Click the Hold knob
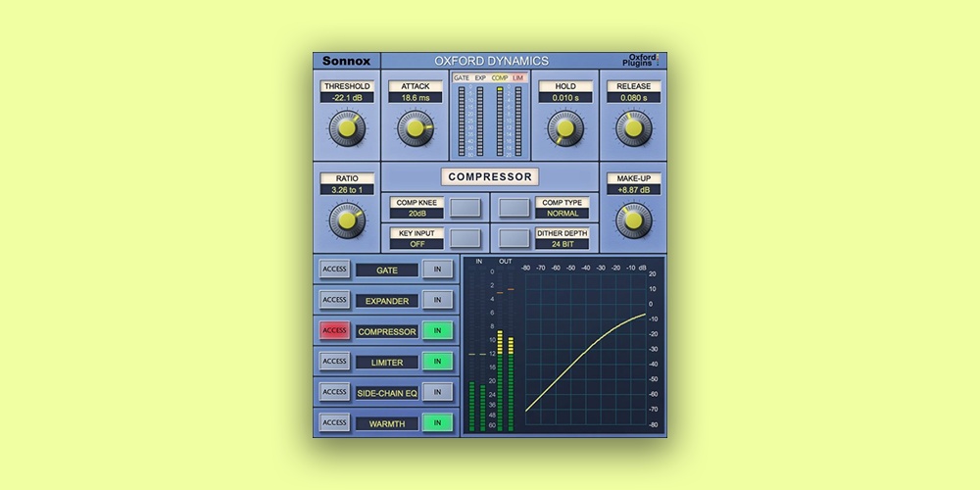The height and width of the screenshot is (490, 980). [x=564, y=127]
